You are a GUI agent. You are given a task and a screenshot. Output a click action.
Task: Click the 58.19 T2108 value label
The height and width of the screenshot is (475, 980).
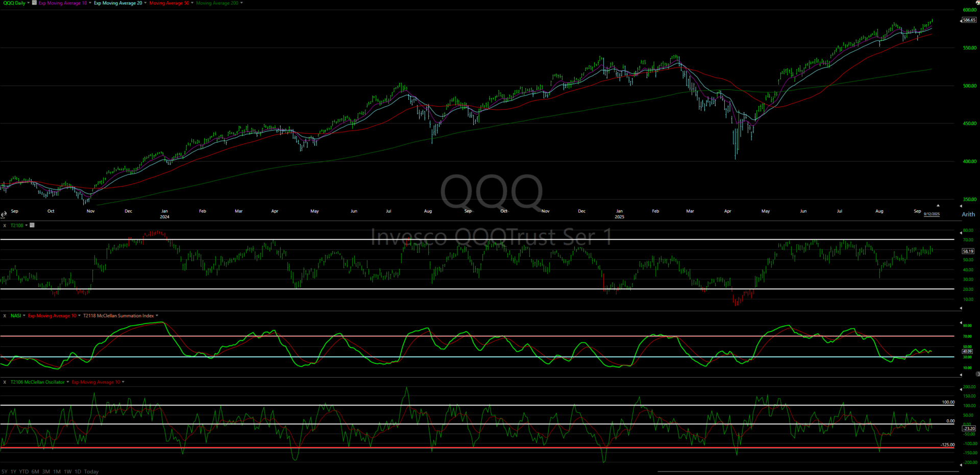(968, 251)
